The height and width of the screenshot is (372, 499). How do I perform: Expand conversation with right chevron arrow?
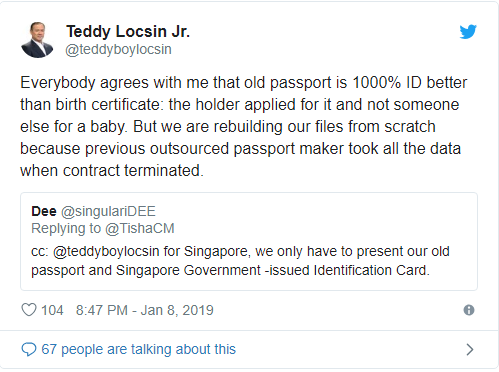[x=470, y=349]
